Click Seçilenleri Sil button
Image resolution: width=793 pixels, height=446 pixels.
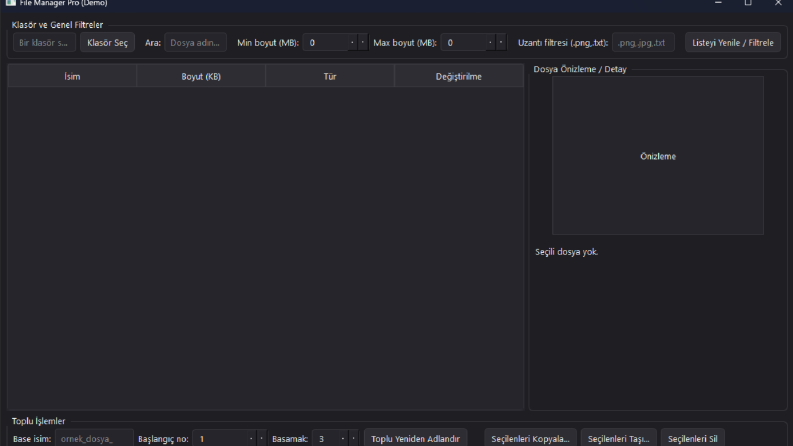click(x=692, y=439)
